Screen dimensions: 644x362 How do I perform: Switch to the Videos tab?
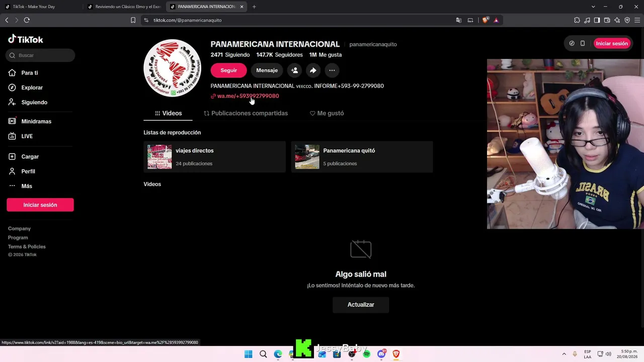[x=168, y=114]
